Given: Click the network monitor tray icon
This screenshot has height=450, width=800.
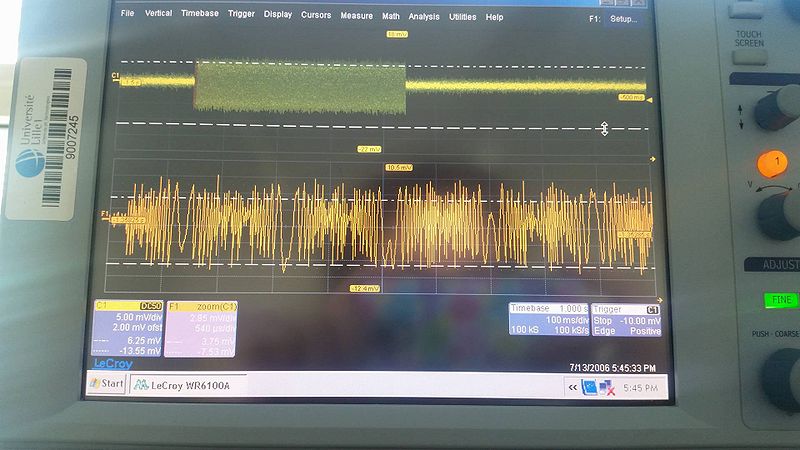Looking at the screenshot, I should [590, 386].
